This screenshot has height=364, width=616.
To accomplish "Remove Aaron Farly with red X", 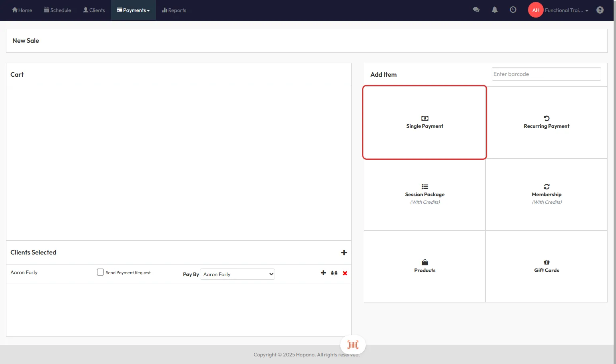I will [x=345, y=273].
